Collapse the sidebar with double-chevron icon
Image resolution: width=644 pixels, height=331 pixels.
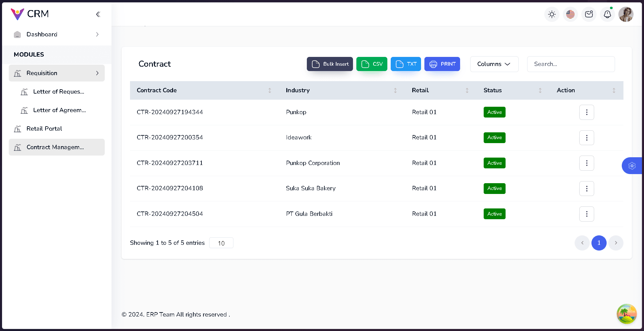click(x=98, y=14)
